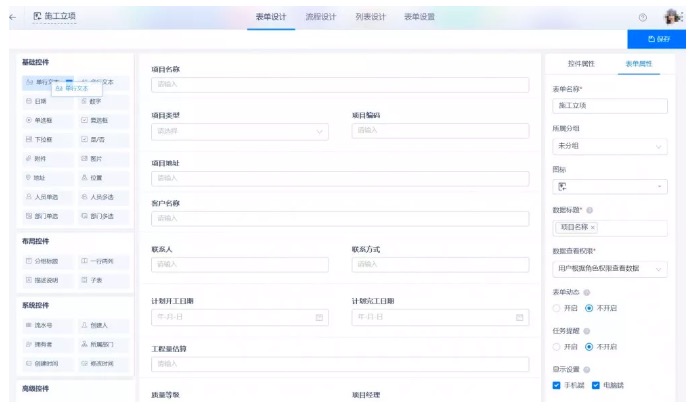Click the back arrow icon
The height and width of the screenshot is (409, 699).
(12, 17)
